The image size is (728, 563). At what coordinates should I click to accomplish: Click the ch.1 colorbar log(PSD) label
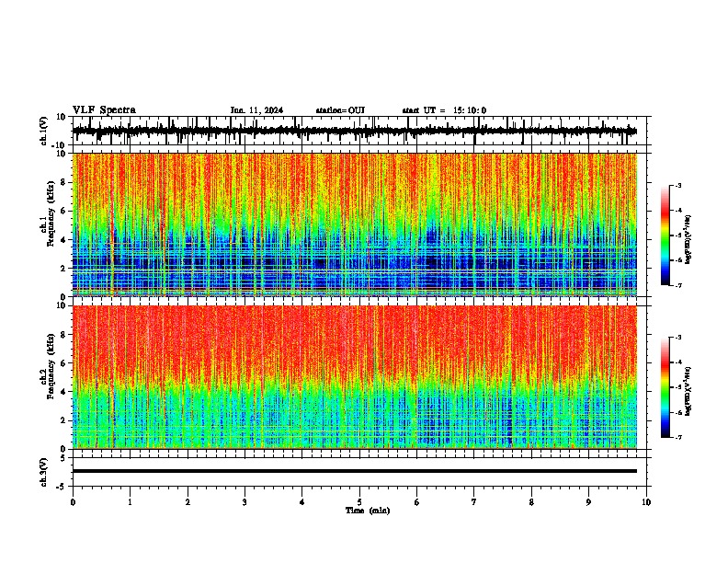coord(688,240)
